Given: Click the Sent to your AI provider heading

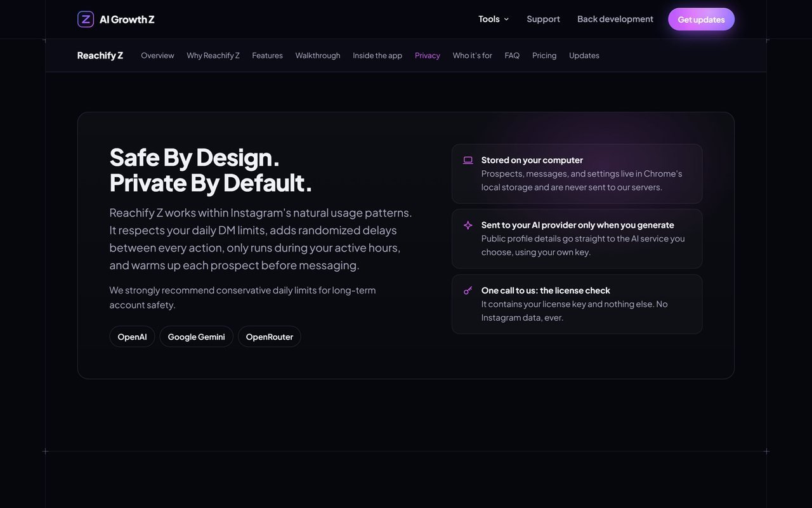Looking at the screenshot, I should [x=577, y=225].
